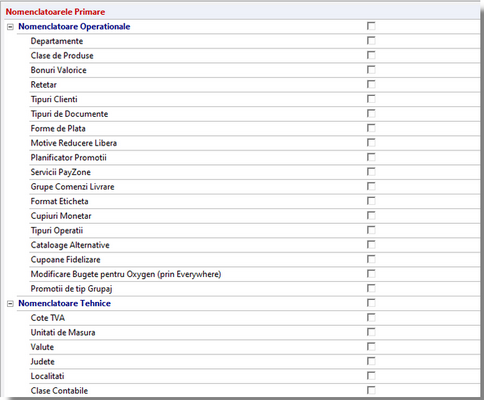This screenshot has width=484, height=400.
Task: Check the Grupe Comenzi Livrare checkbox
Action: [371, 186]
